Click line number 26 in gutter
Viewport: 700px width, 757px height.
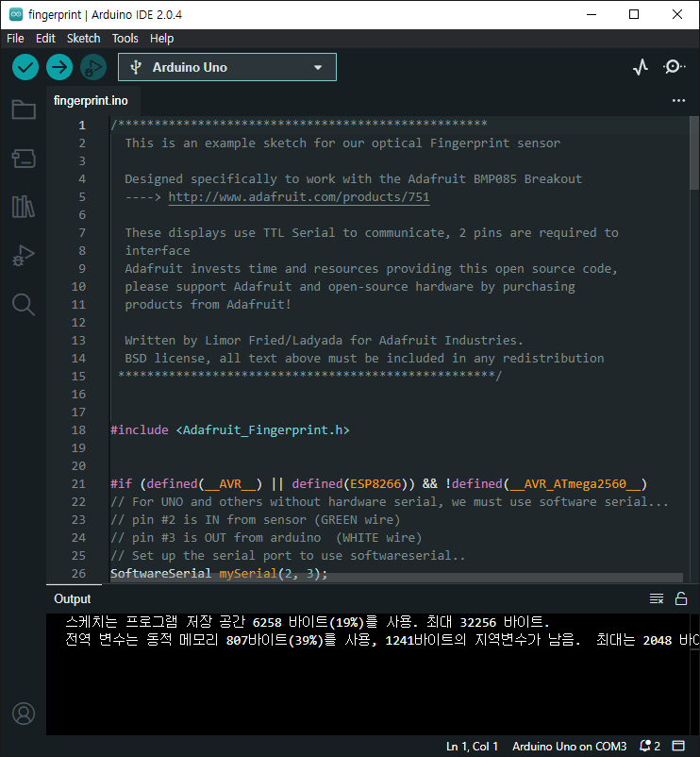click(78, 574)
